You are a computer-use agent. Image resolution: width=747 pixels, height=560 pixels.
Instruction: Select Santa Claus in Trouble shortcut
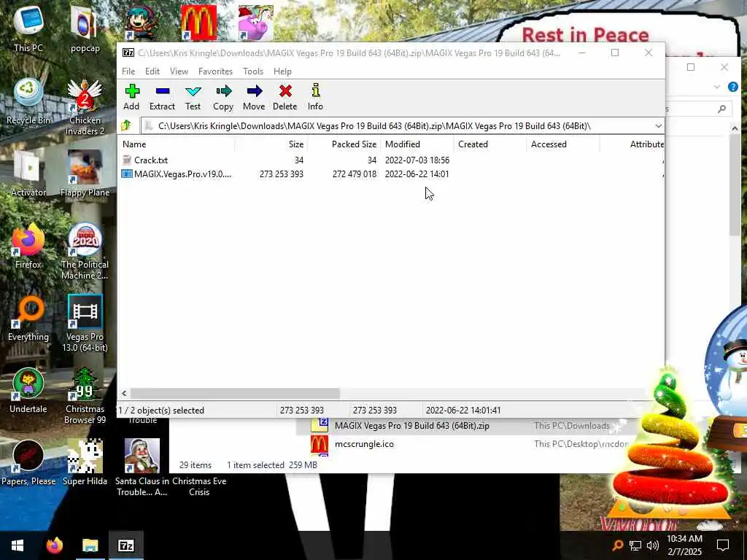pos(142,468)
